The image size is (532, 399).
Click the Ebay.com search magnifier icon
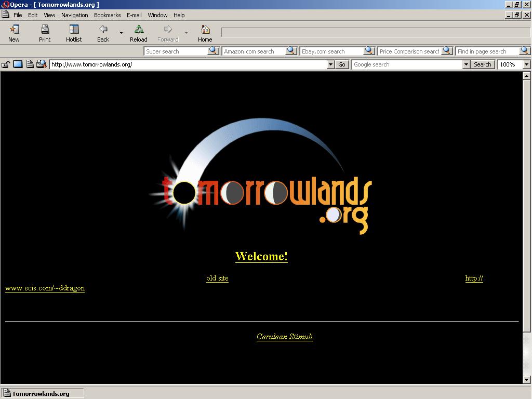tap(369, 51)
